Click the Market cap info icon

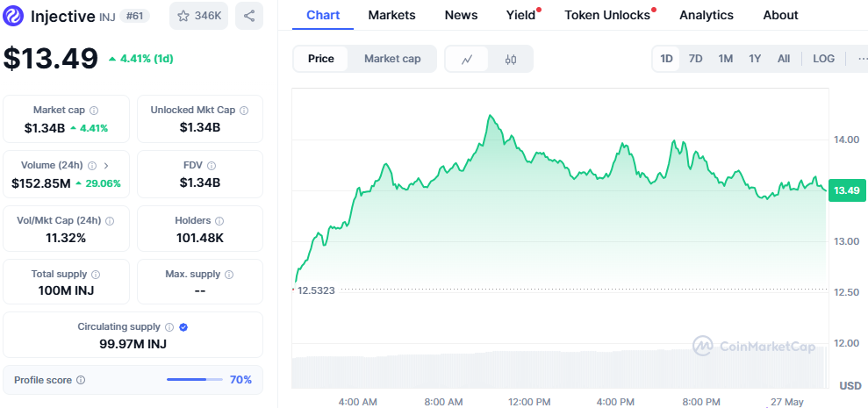[94, 111]
